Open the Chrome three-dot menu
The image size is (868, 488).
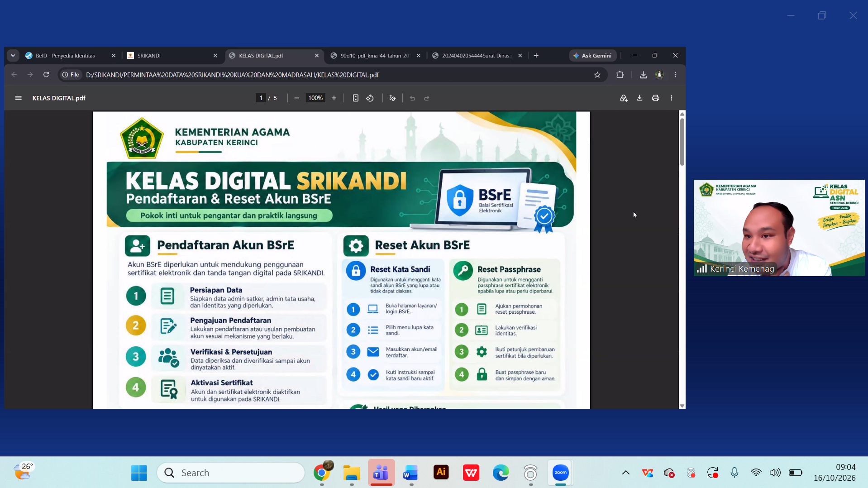[x=676, y=75]
